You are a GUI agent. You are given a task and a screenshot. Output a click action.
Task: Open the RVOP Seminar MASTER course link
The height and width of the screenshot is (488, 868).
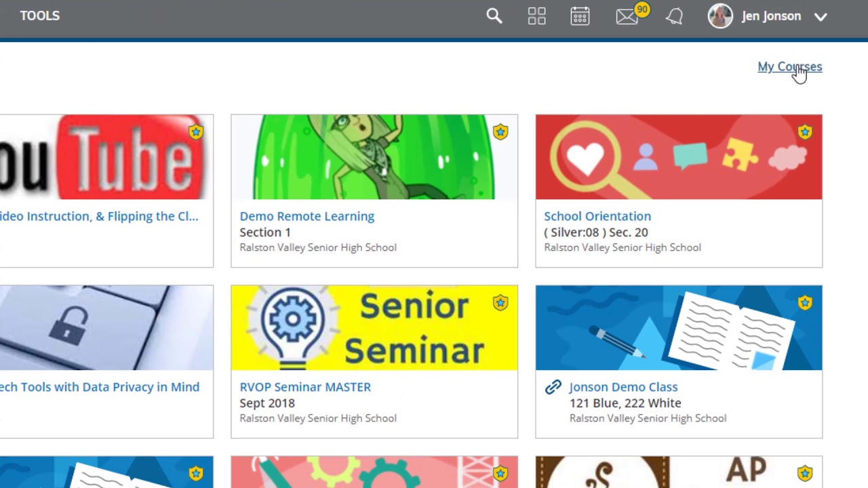pyautogui.click(x=305, y=387)
